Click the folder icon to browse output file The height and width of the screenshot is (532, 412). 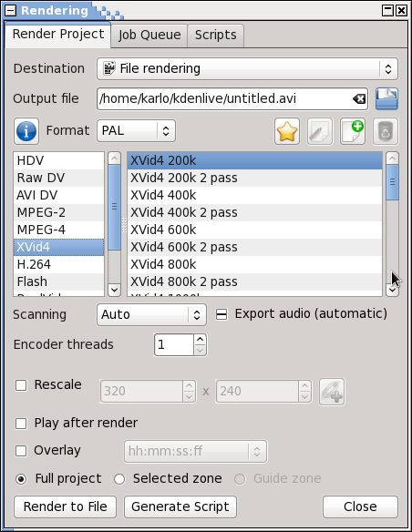[386, 98]
